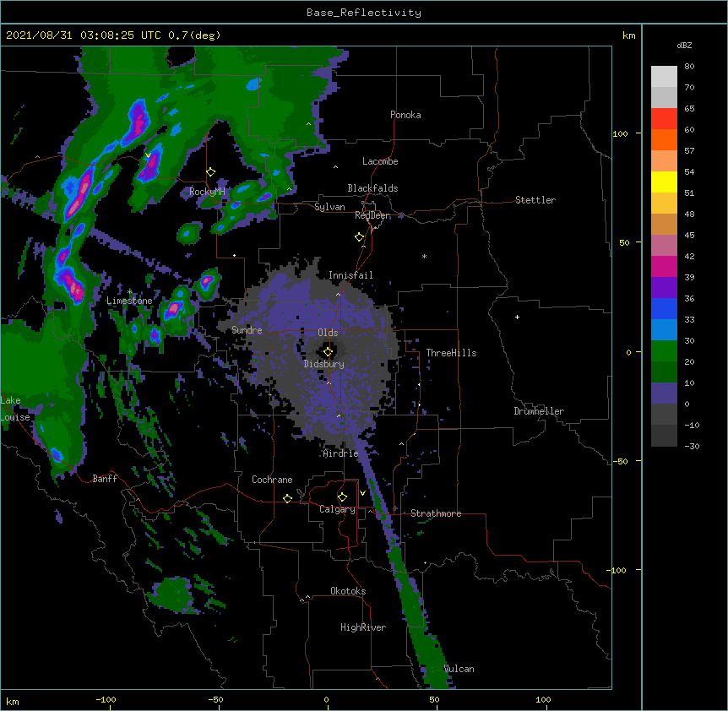The height and width of the screenshot is (711, 728).
Task: Click the Ponoka town label
Action: click(405, 115)
